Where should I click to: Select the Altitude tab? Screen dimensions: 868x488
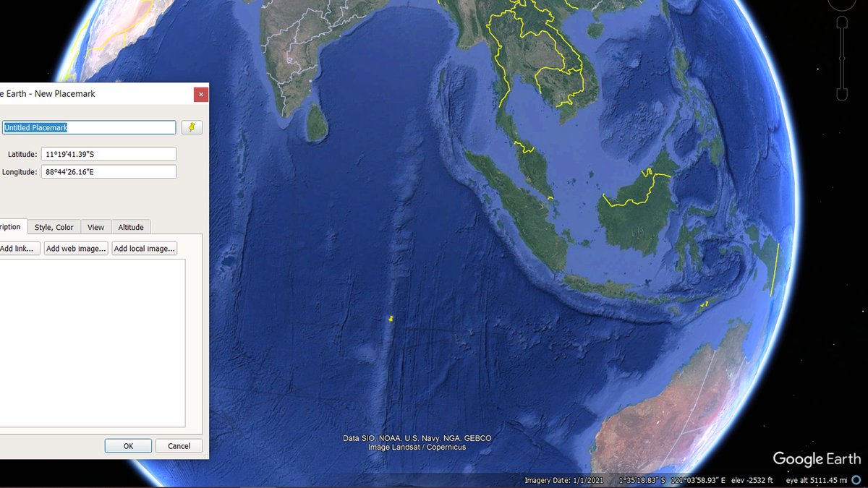[x=131, y=227]
